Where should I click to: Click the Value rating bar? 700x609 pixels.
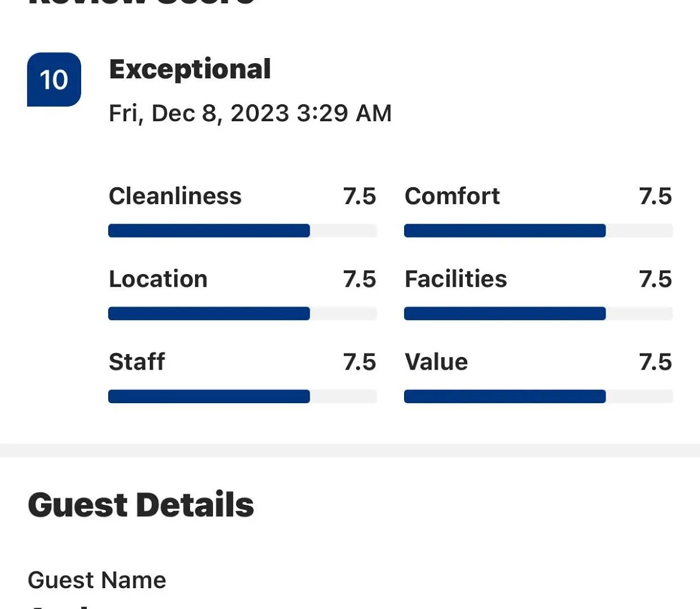tap(538, 396)
